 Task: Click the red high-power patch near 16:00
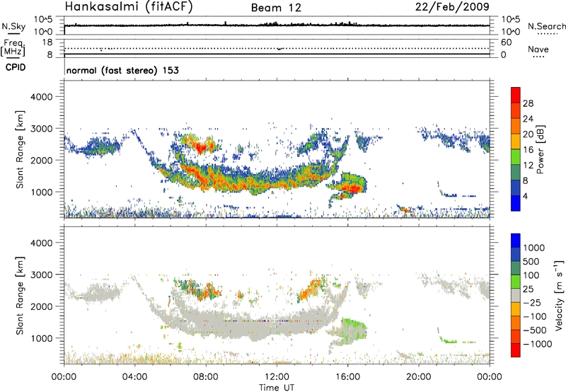(x=351, y=188)
